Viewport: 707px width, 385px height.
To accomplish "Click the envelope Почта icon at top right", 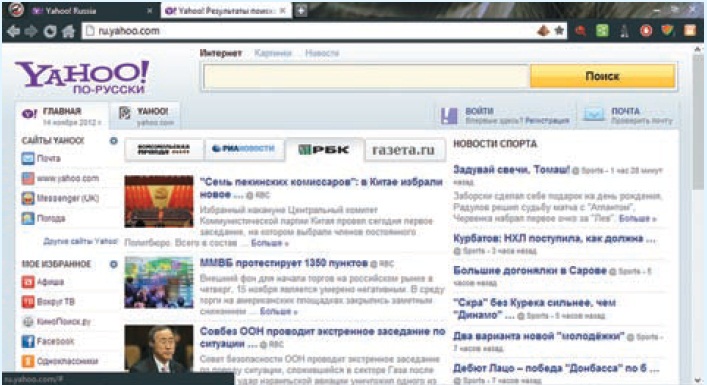I will 594,115.
